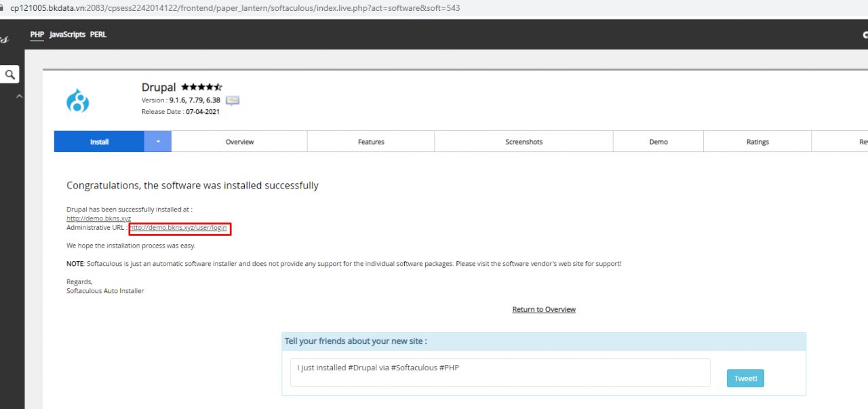Image resolution: width=868 pixels, height=409 pixels.
Task: Click the 'Release Date : 07-04-2021' text
Action: [180, 112]
